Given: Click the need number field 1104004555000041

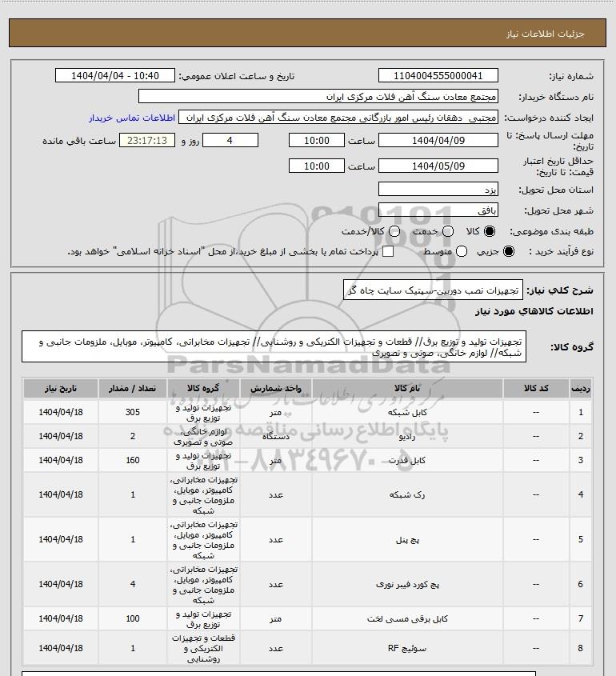Looking at the screenshot, I should pos(438,75).
